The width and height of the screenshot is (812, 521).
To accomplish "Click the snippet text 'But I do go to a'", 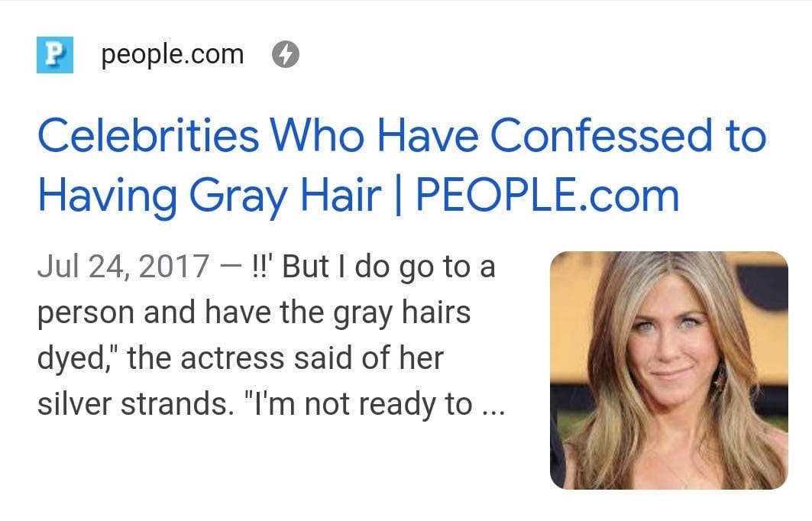I will pos(389,267).
